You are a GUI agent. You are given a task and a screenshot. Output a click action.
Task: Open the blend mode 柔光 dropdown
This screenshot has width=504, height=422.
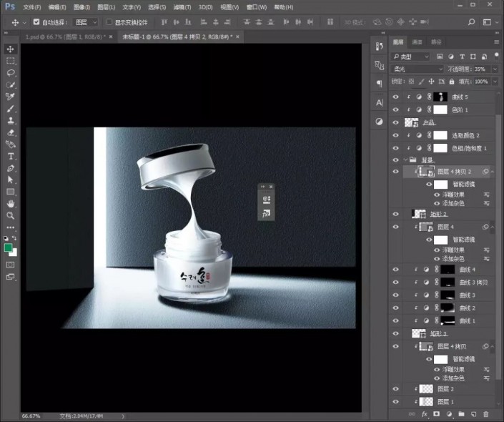coord(417,69)
